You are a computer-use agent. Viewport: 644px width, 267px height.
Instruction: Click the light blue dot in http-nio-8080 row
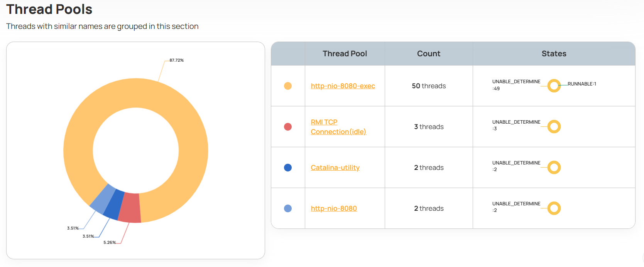(288, 208)
